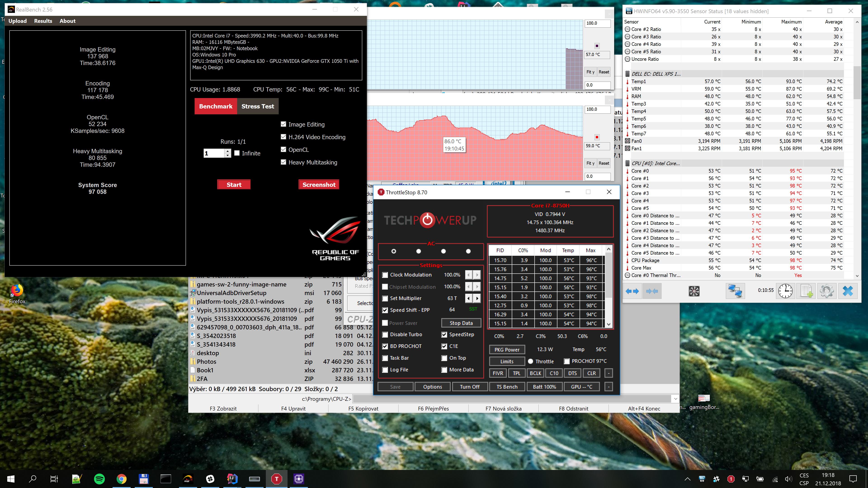
Task: Open Task View on taskbar
Action: point(54,479)
